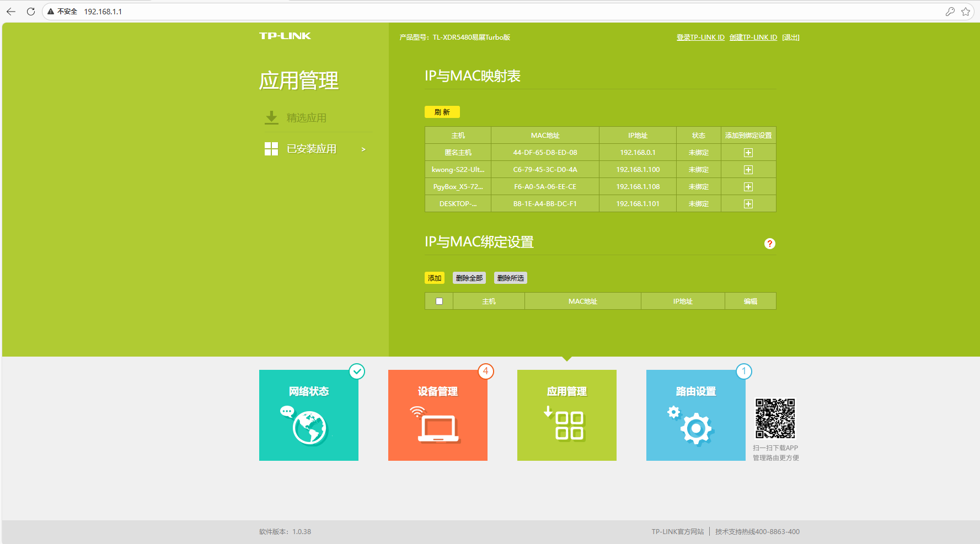Select 精选应用 in the sidebar

(306, 118)
